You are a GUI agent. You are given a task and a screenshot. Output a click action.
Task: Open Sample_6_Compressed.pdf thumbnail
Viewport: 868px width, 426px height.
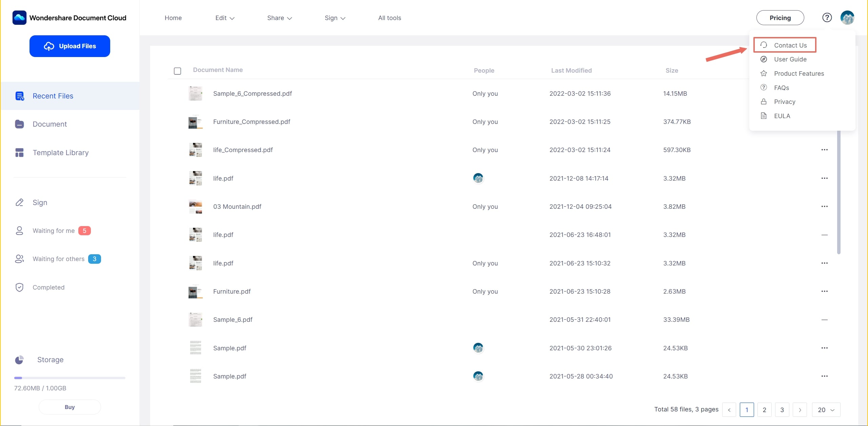point(195,93)
